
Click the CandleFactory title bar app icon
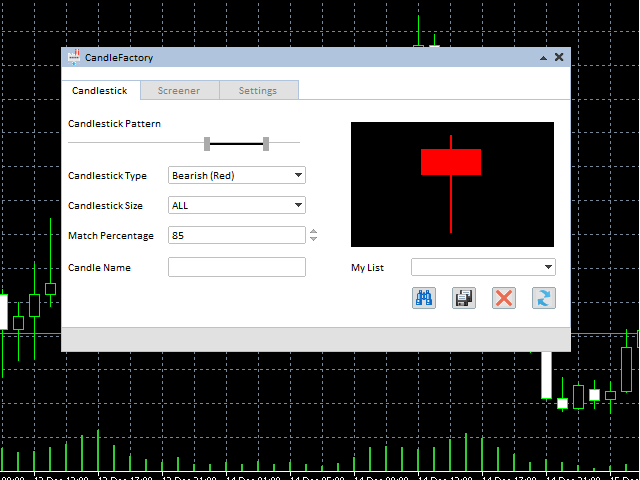tap(74, 57)
